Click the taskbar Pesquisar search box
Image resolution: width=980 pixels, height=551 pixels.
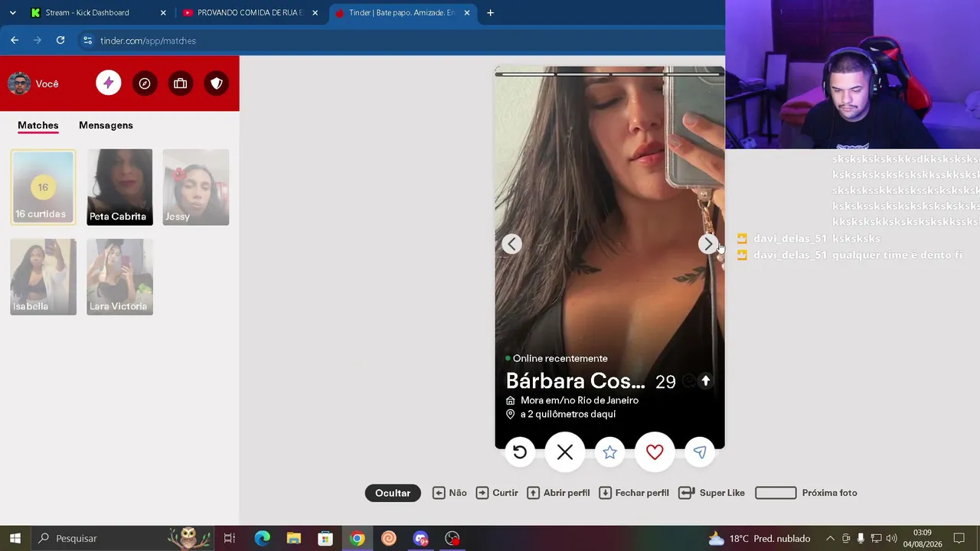(x=122, y=538)
